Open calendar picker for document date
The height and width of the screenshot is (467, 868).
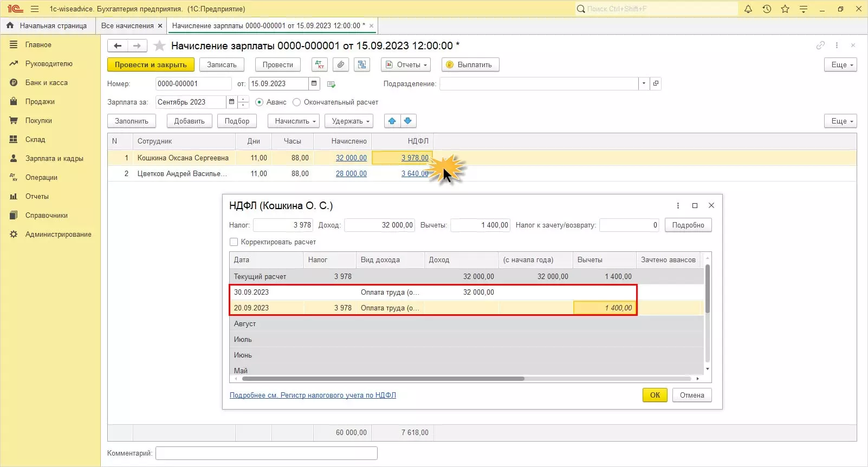point(314,83)
